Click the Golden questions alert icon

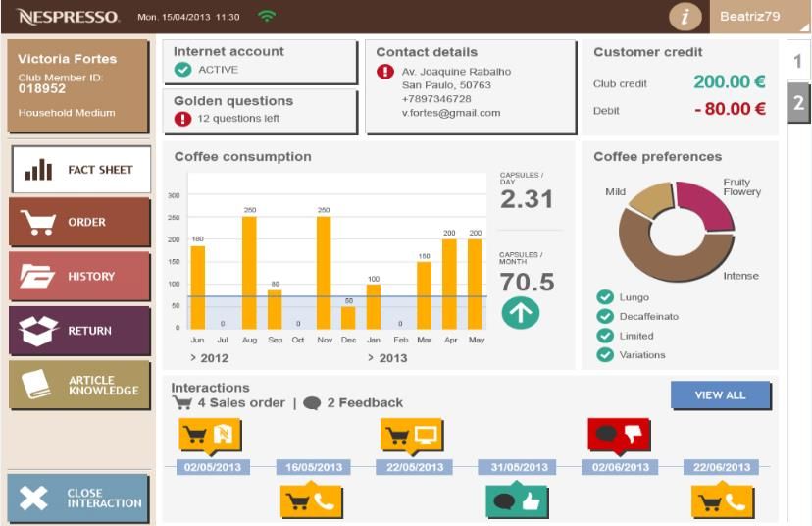point(182,119)
